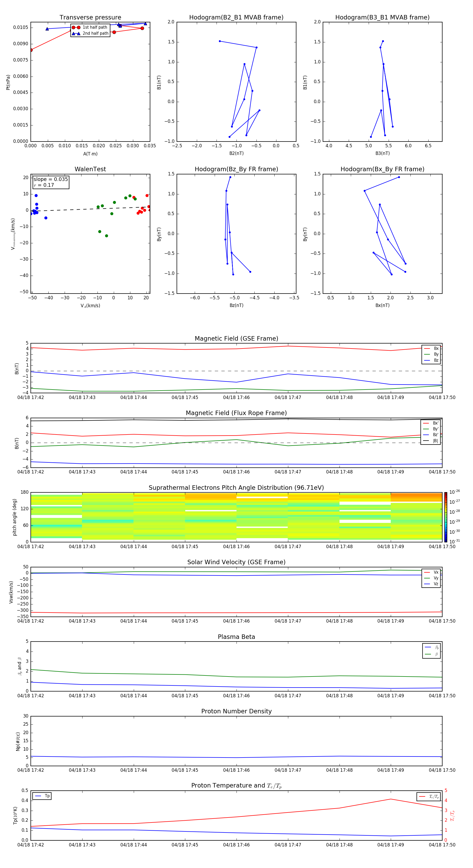Click the pitch angle colorbar
This screenshot has width=473, height=868.
[x=446, y=517]
